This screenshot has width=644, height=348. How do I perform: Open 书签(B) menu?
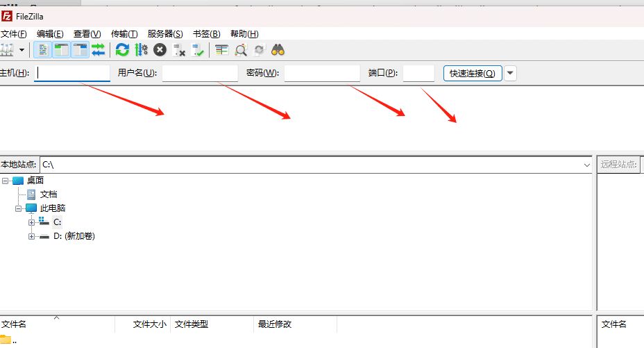click(207, 34)
